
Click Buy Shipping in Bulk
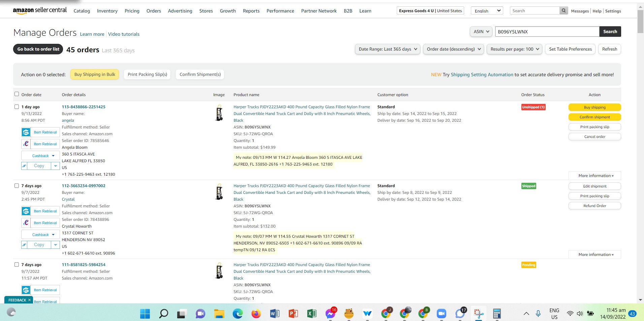click(x=95, y=75)
